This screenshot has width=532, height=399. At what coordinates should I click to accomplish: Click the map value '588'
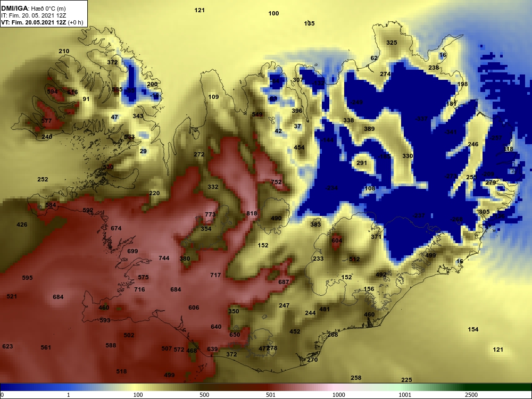coord(111,345)
